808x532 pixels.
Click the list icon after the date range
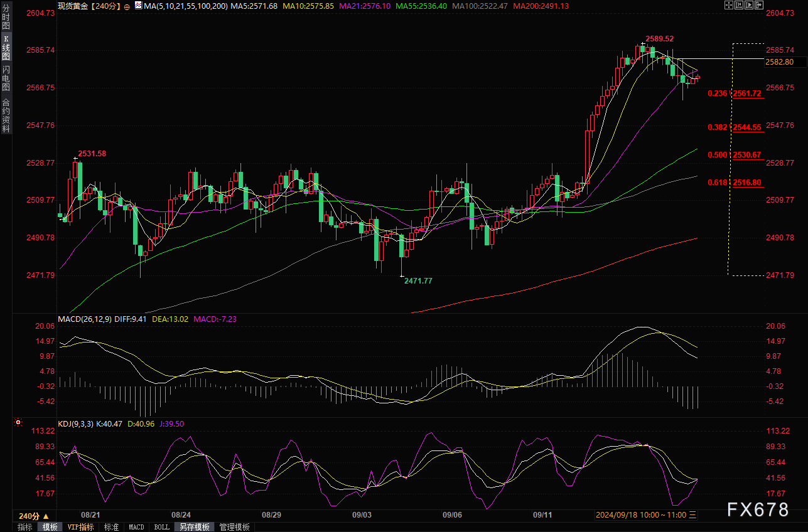point(692,515)
